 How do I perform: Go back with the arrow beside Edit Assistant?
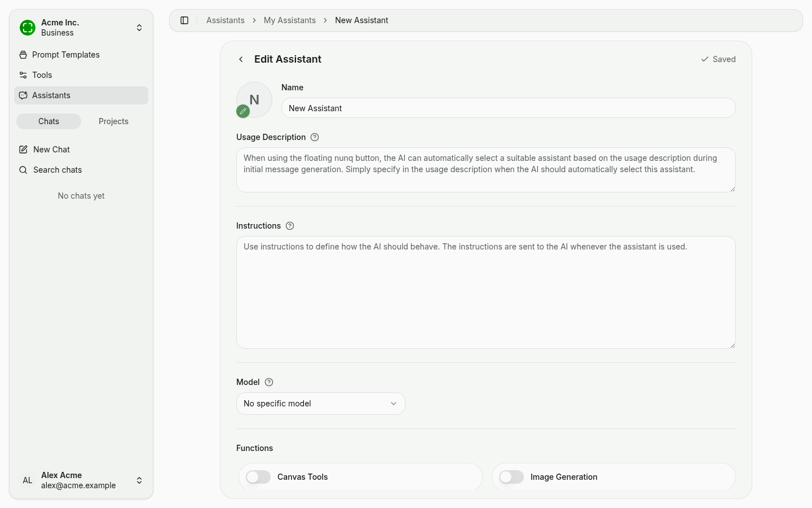pyautogui.click(x=241, y=59)
